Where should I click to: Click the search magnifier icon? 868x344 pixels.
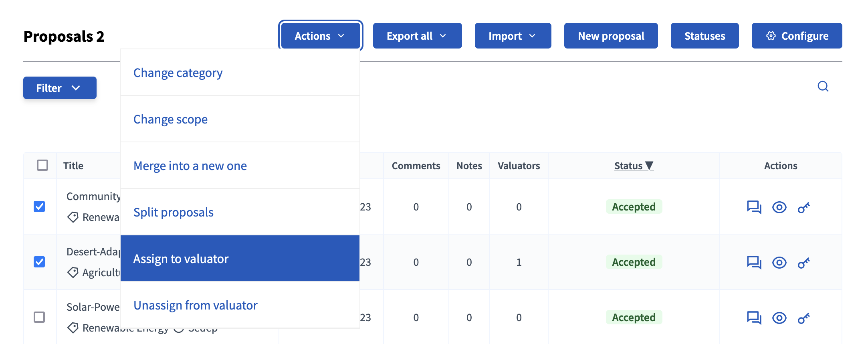pyautogui.click(x=823, y=87)
